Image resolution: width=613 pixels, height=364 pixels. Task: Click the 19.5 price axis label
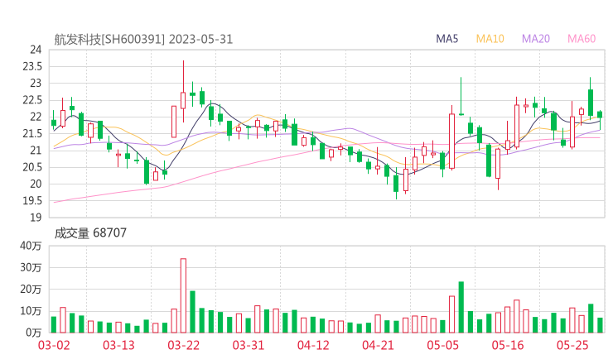(32, 201)
